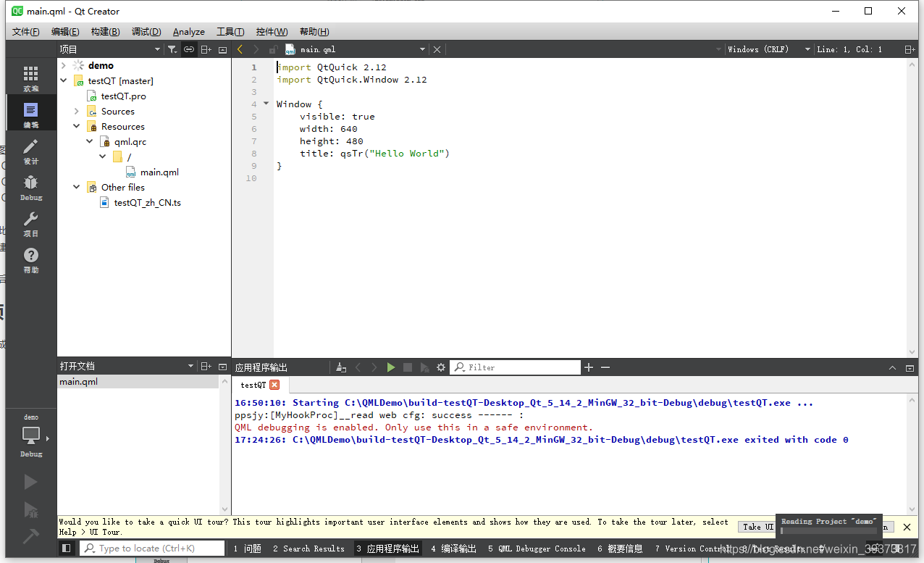Click the Build hammer icon
Viewport: 924px width, 563px height.
coord(30,536)
